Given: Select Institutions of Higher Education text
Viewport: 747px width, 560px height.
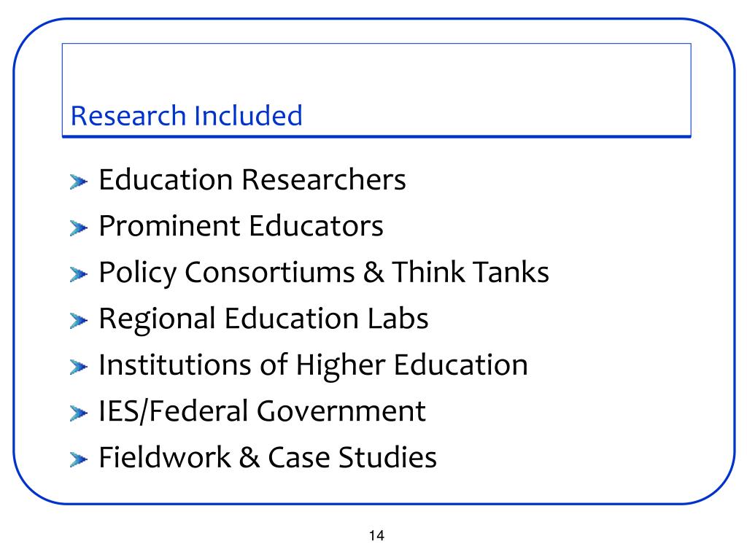Looking at the screenshot, I should [x=314, y=366].
